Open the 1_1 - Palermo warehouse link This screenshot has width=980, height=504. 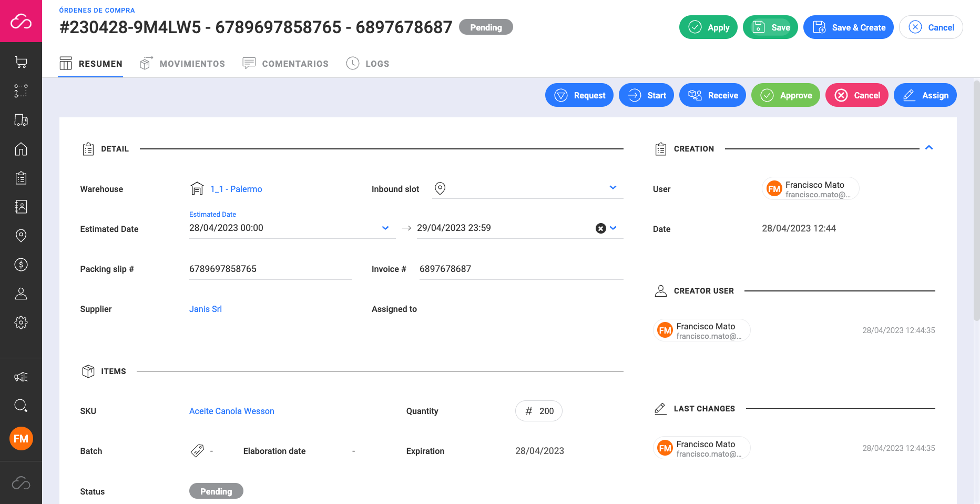pos(236,189)
